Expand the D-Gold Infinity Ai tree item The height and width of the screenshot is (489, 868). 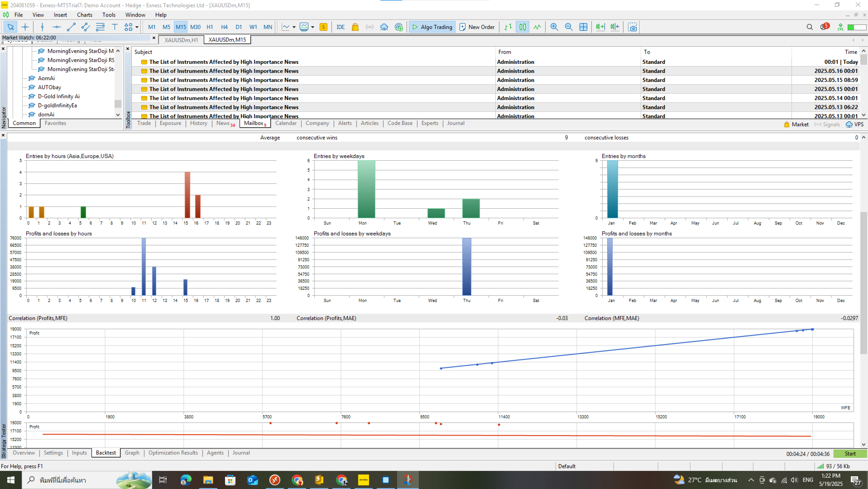[x=59, y=96]
